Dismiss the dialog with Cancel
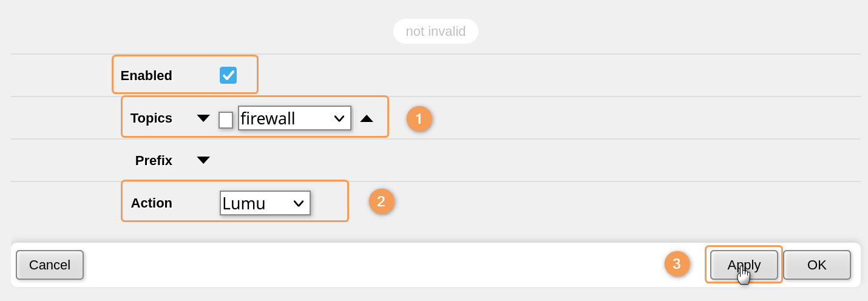The image size is (868, 301). 50,265
